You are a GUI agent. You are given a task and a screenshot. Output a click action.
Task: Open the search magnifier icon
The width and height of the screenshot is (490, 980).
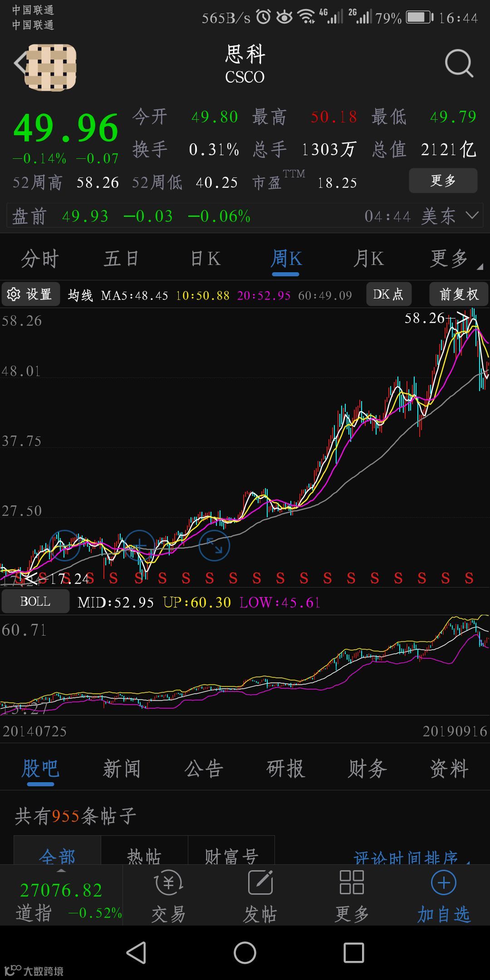[x=459, y=64]
